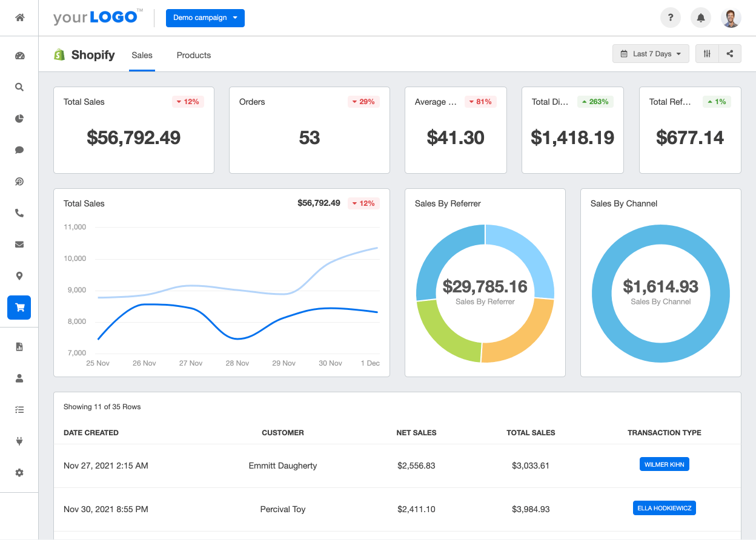Open the notifications bell icon

tap(701, 18)
